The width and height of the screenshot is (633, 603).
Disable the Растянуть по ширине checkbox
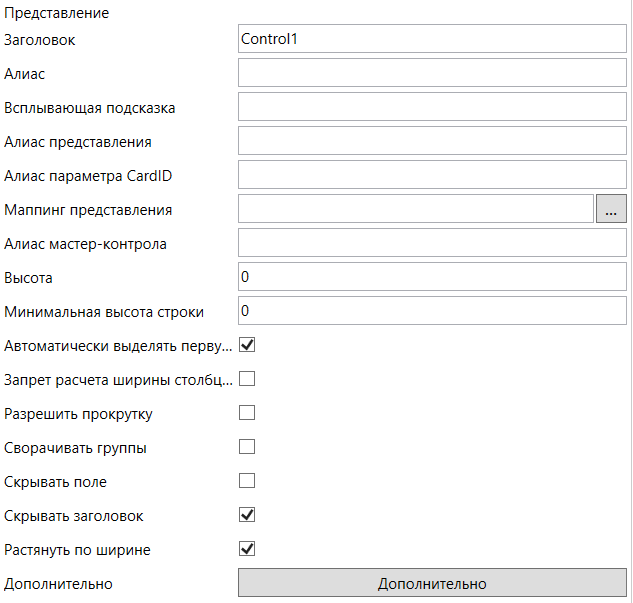coord(247,549)
